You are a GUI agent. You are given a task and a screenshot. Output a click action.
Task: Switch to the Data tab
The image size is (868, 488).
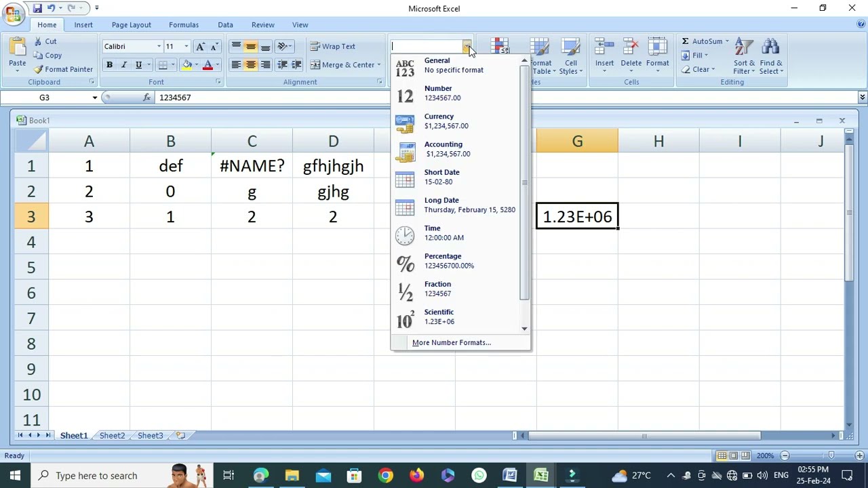coord(225,25)
